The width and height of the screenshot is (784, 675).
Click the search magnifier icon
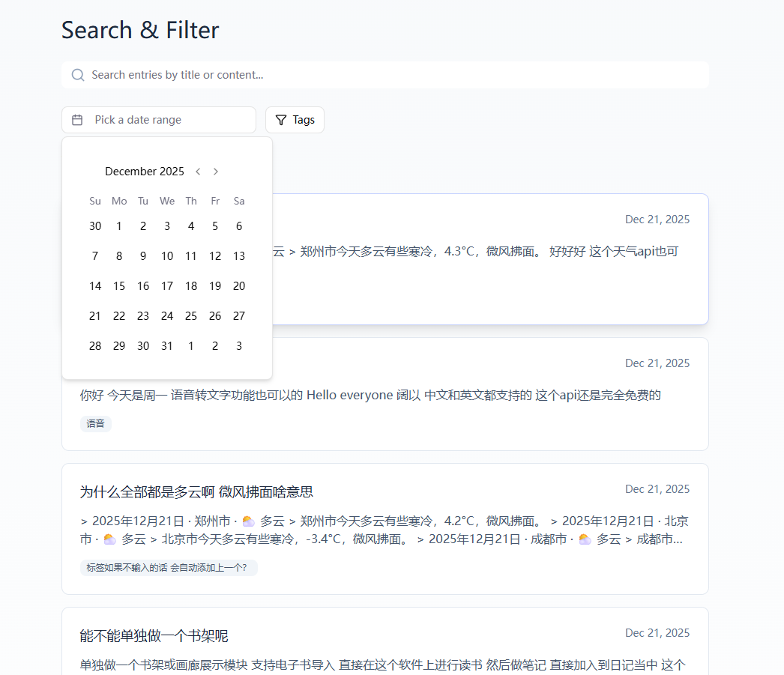click(x=78, y=75)
